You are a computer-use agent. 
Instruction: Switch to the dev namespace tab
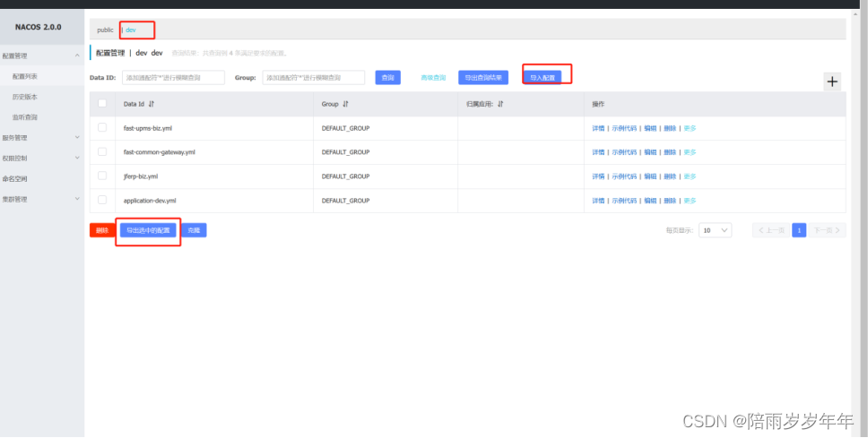131,30
